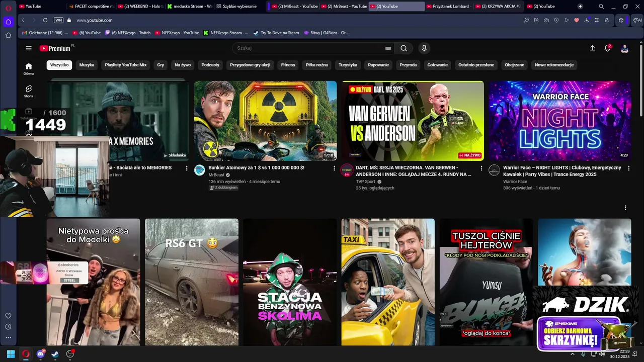Screen dimensions: 644x362
Task: Select the Przygodowe gry akcji chip
Action: [x=250, y=65]
